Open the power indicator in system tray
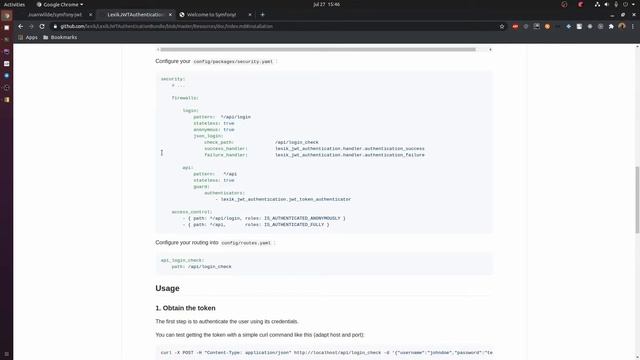This screenshot has height=360, width=640. click(625, 4)
